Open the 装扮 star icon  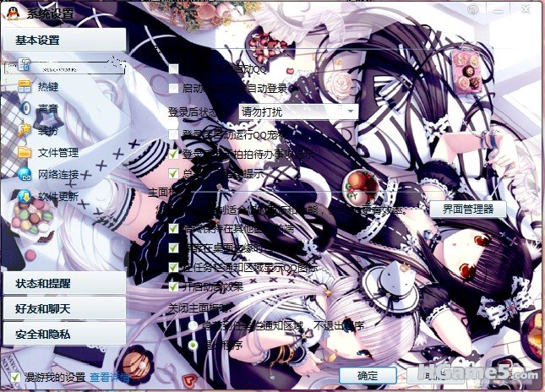click(25, 130)
